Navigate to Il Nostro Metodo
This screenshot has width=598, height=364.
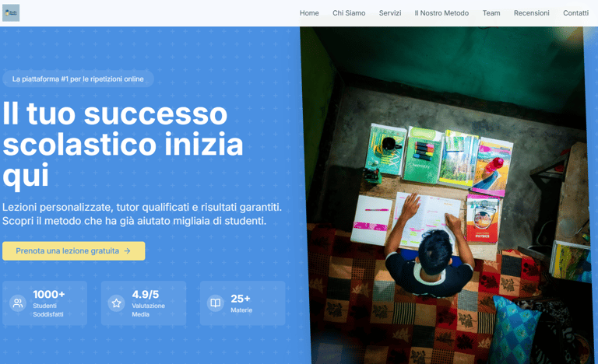(x=441, y=13)
